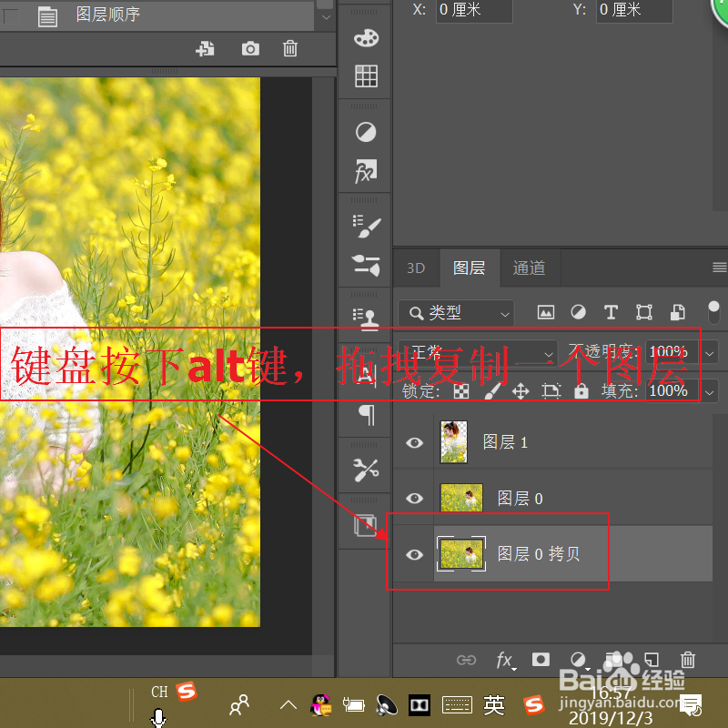Switch to the 通道 tab
728x728 pixels.
pos(528,268)
